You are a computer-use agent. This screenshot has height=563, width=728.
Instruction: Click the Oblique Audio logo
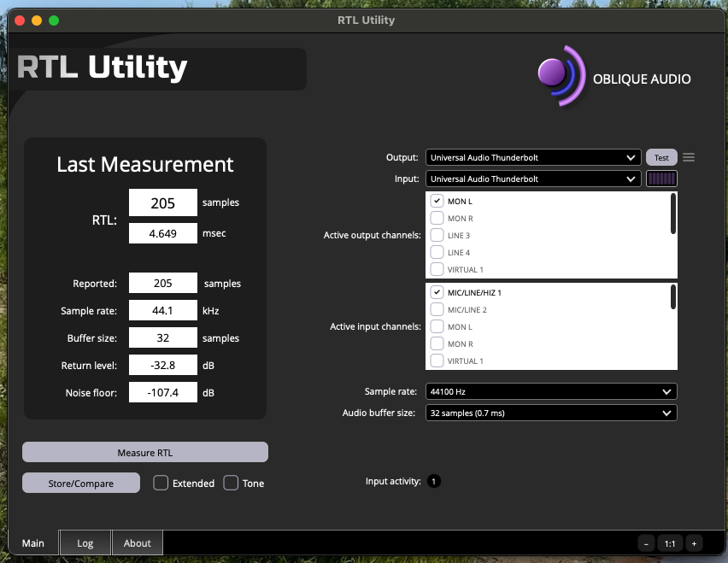click(614, 77)
